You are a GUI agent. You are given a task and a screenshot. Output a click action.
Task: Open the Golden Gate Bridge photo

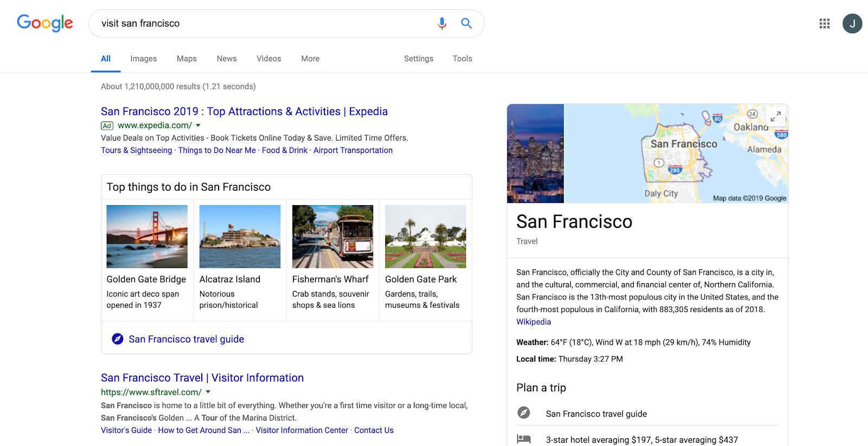tap(147, 237)
